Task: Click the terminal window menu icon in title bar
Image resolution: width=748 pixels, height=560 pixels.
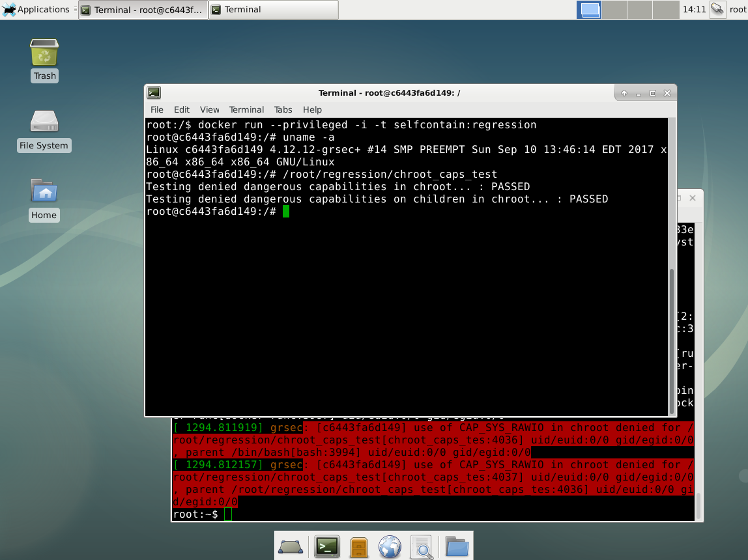Action: point(154,92)
